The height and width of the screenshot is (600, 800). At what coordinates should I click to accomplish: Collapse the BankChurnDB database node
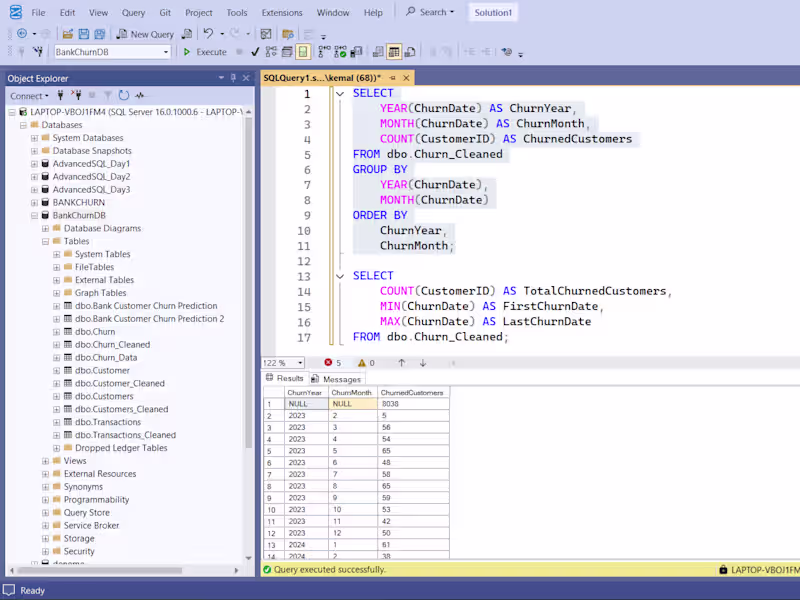(34, 216)
